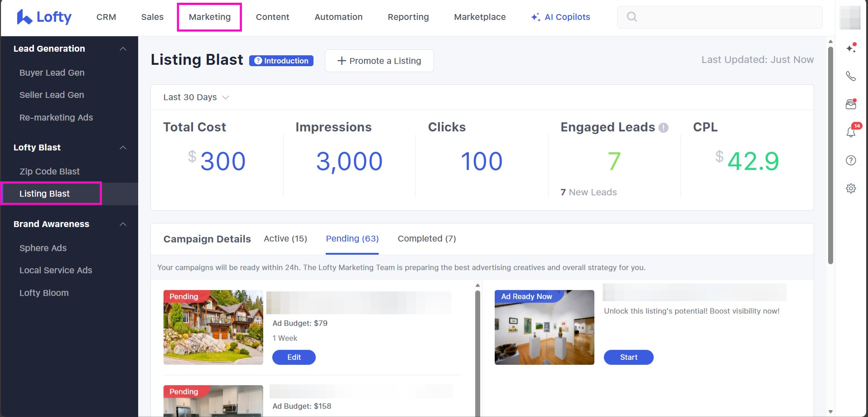The image size is (868, 417).
Task: Open the phone dialer icon
Action: click(x=851, y=76)
